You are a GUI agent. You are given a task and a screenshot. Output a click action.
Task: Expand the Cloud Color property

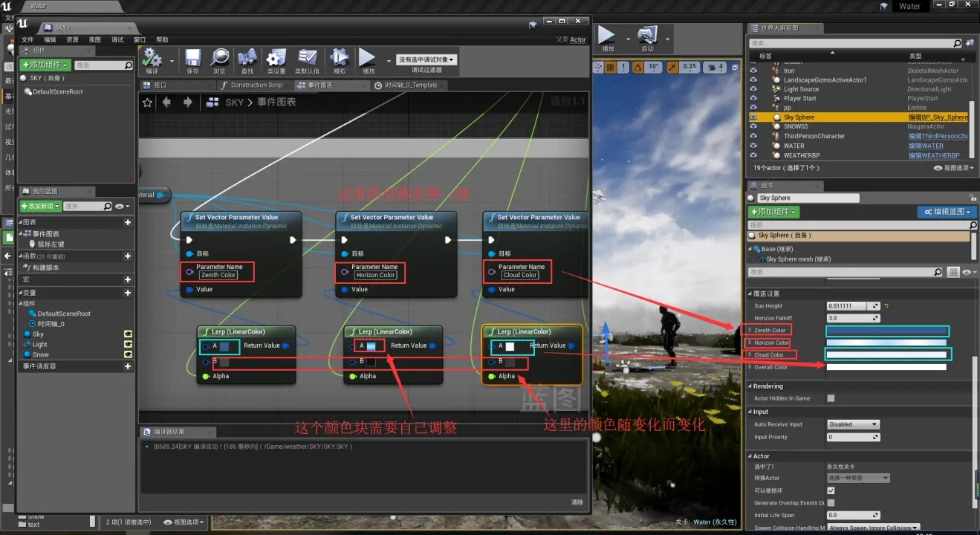(750, 354)
